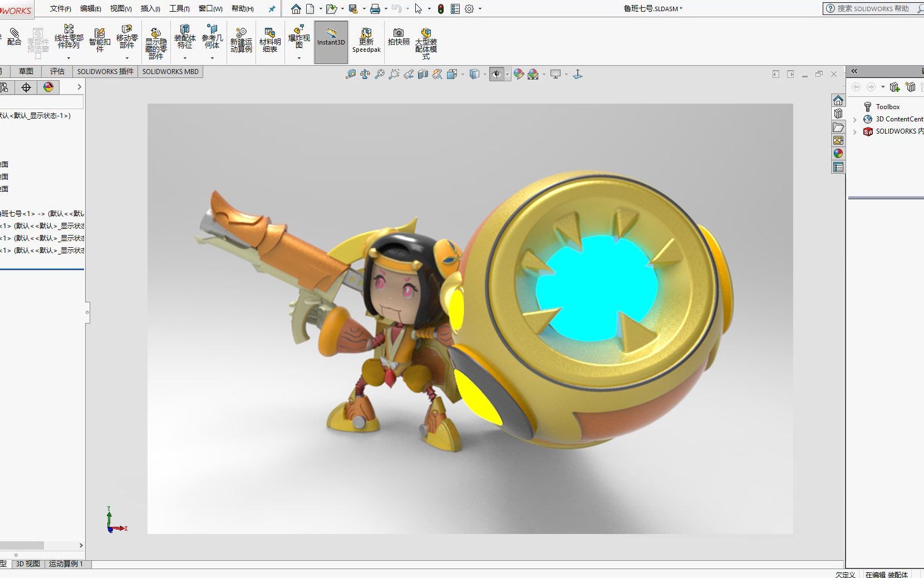Screen dimensions: 924x578
Task: Click Section View icon
Action: pos(423,74)
